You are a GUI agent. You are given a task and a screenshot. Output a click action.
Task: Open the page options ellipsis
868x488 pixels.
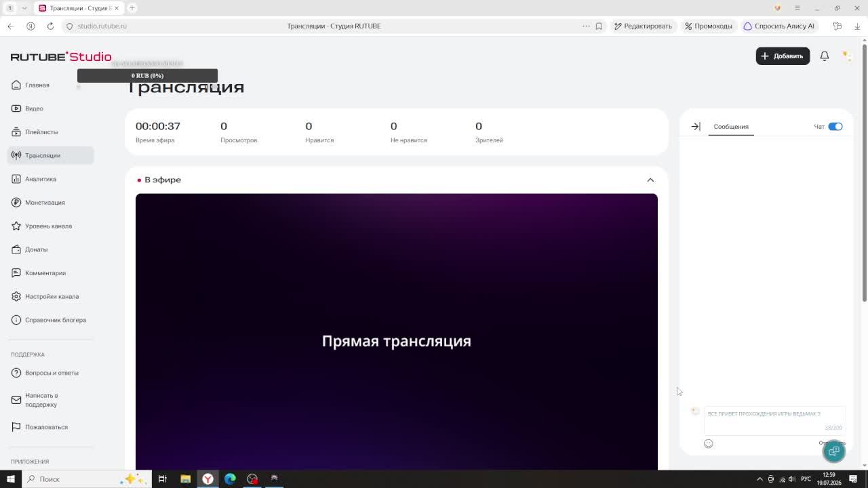click(586, 26)
